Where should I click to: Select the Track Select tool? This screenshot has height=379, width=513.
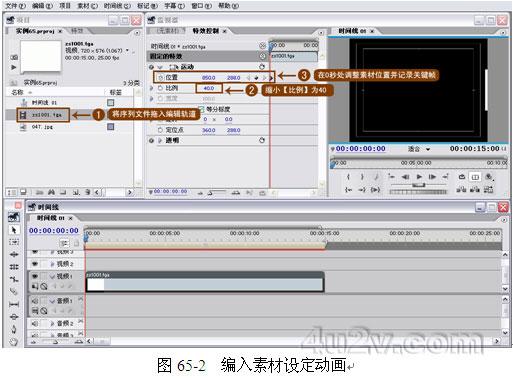pyautogui.click(x=14, y=242)
